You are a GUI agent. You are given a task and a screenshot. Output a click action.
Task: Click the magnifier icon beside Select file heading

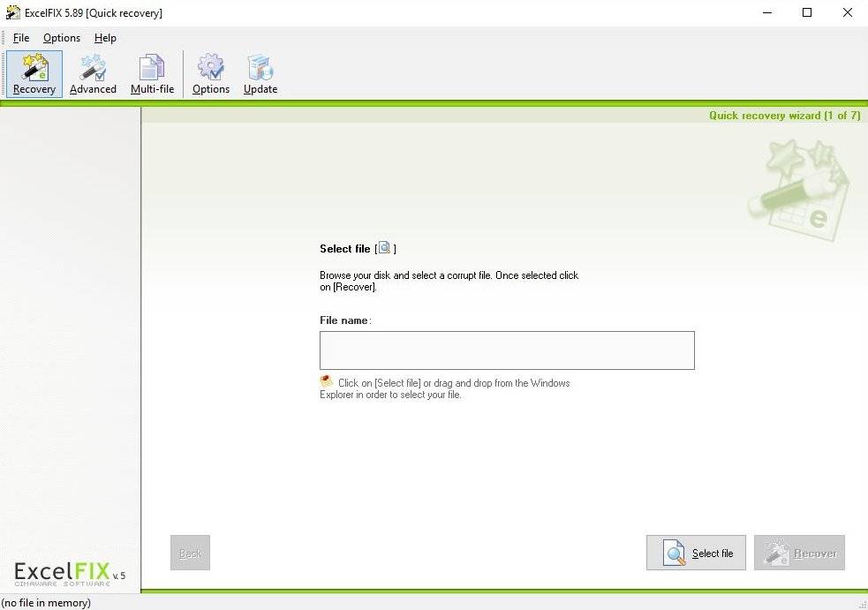pyautogui.click(x=384, y=247)
